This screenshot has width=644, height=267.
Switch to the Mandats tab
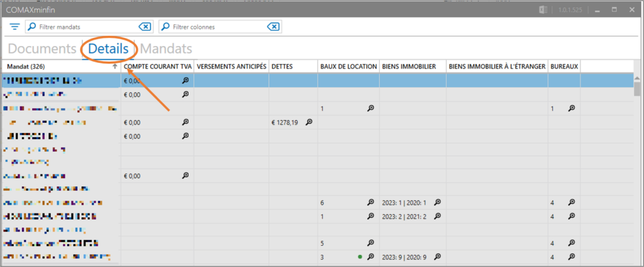pos(166,49)
